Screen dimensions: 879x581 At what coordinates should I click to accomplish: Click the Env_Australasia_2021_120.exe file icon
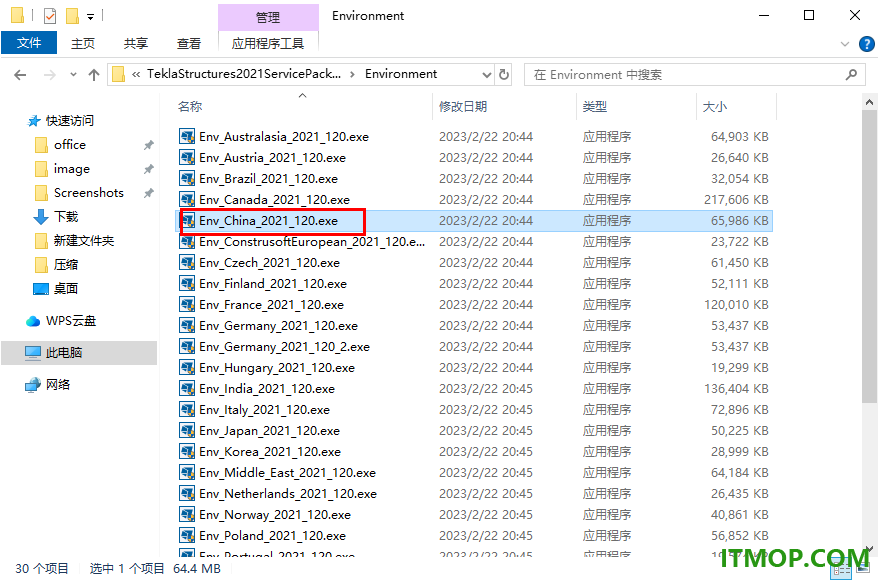point(187,136)
